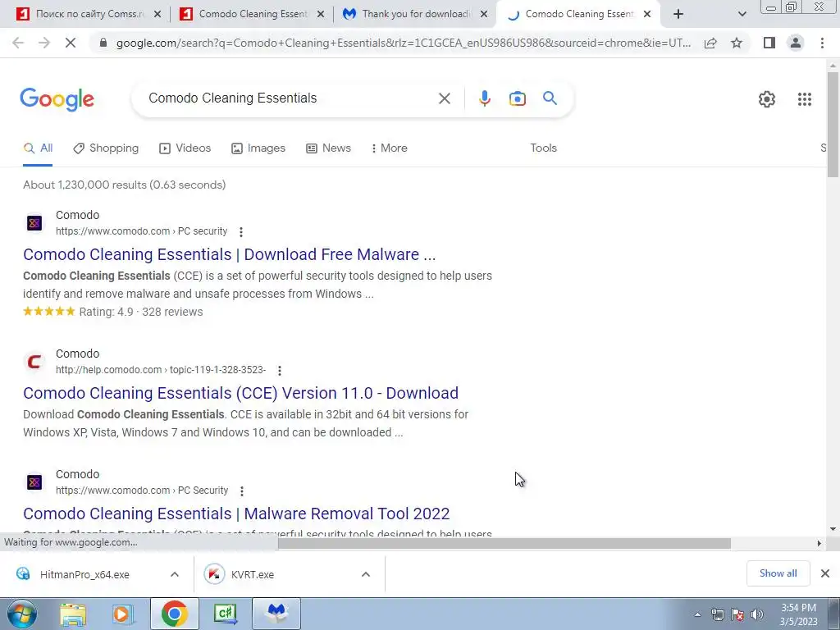Close the downloads bar
Viewport: 840px width, 630px height.
[825, 573]
